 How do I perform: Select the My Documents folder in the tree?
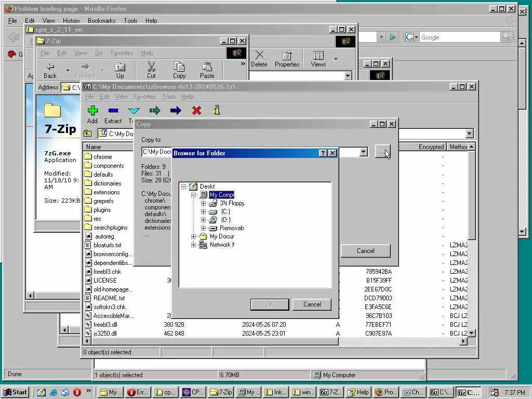point(222,236)
